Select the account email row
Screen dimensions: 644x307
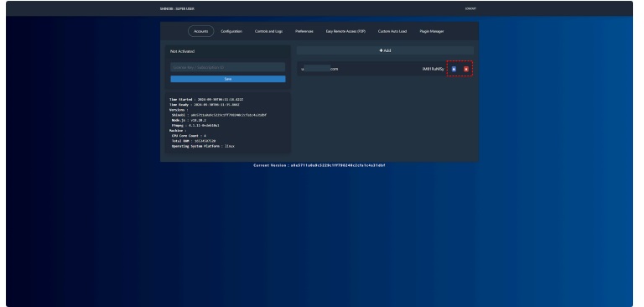tap(385, 69)
